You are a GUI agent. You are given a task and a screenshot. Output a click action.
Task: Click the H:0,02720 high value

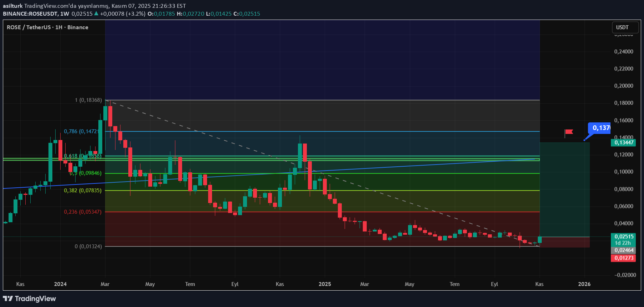tap(191, 14)
